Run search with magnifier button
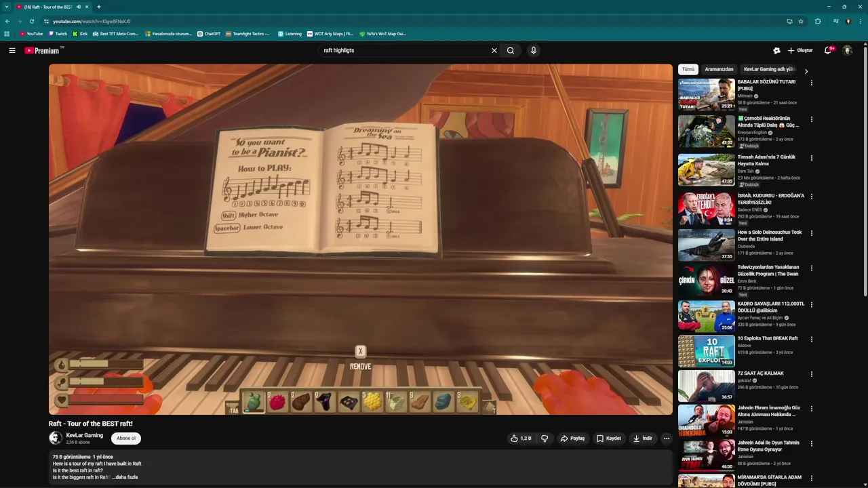The width and height of the screenshot is (868, 488). 511,50
